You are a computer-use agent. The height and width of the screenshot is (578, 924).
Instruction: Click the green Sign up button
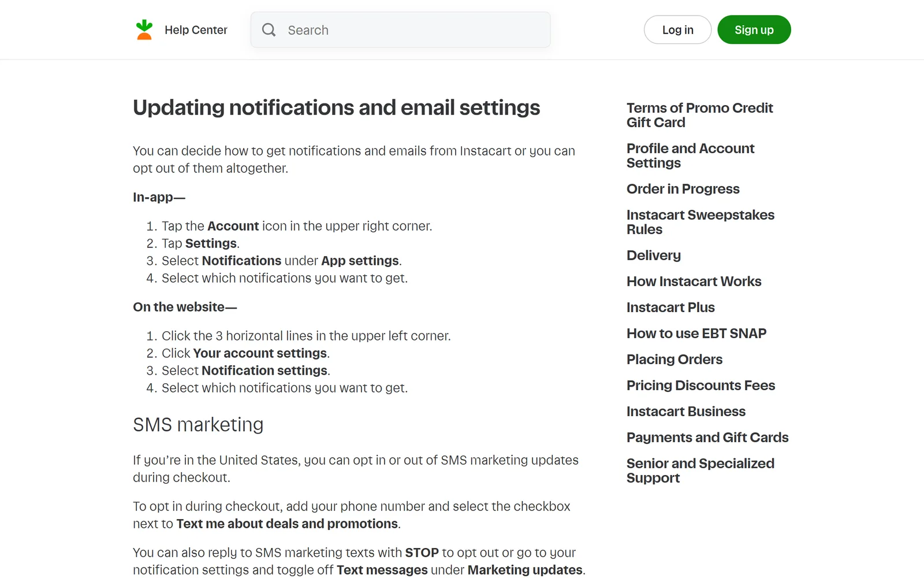[754, 29]
